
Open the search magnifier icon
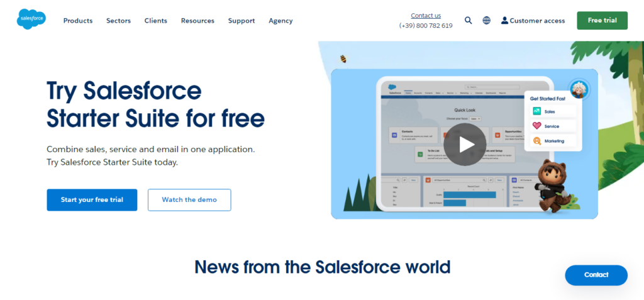click(468, 21)
